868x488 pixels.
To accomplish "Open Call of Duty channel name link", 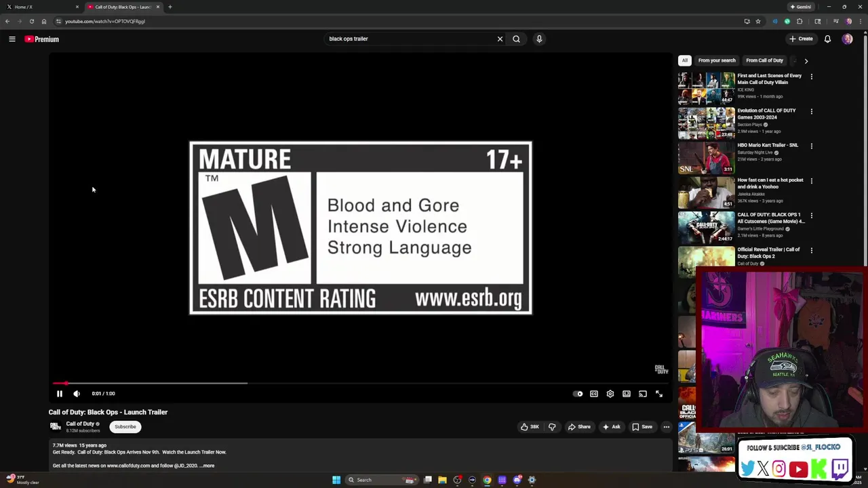I will (80, 424).
